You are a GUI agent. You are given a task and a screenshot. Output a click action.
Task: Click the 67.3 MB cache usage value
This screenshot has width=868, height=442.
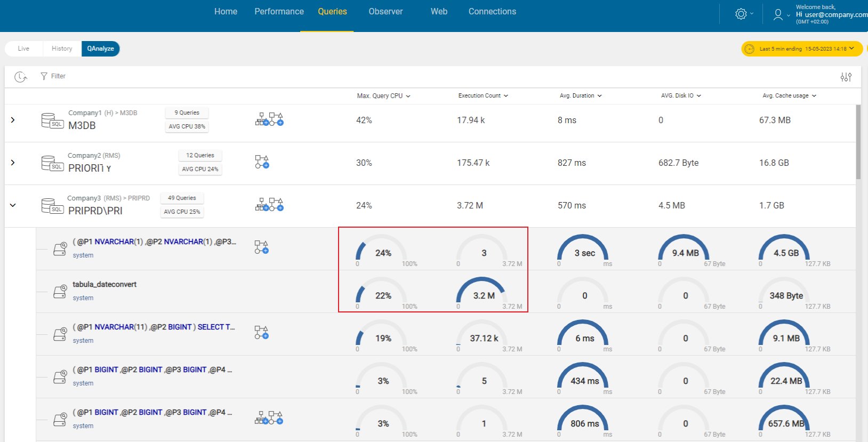[775, 120]
